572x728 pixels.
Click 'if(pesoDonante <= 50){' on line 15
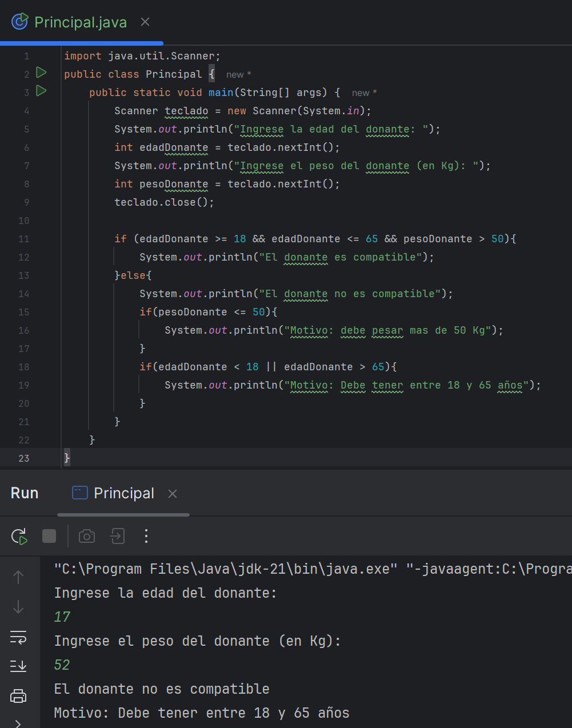point(209,312)
